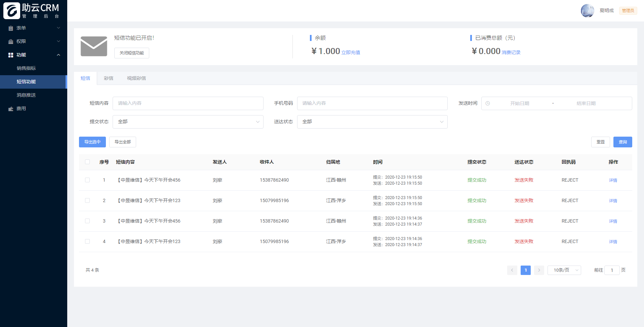The height and width of the screenshot is (327, 644).
Task: Open the 送达状态 dropdown
Action: [x=372, y=122]
